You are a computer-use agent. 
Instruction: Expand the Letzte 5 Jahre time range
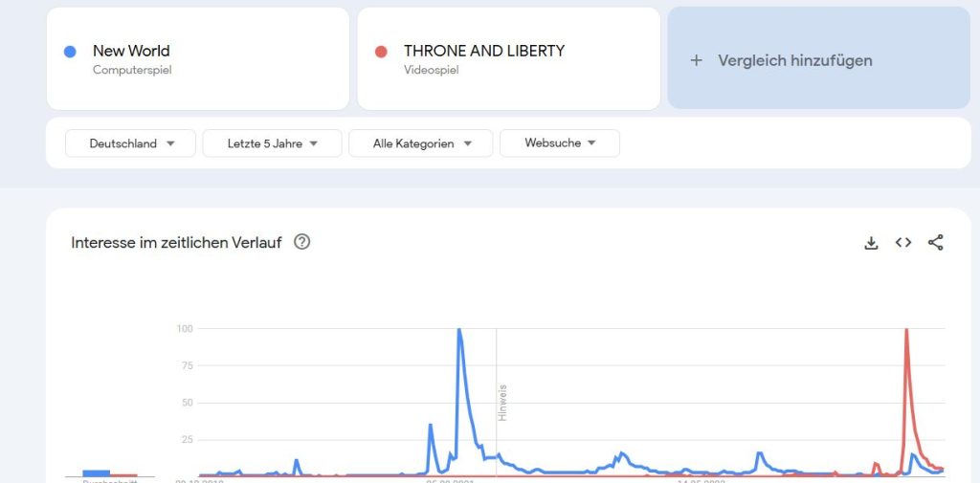click(273, 143)
